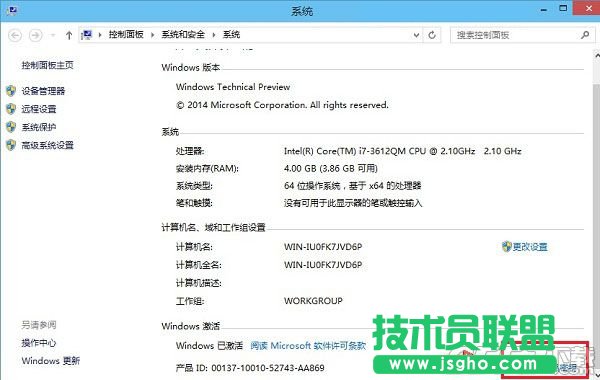Click the shield icon beside 远程设置
The width and height of the screenshot is (600, 380).
pos(11,109)
